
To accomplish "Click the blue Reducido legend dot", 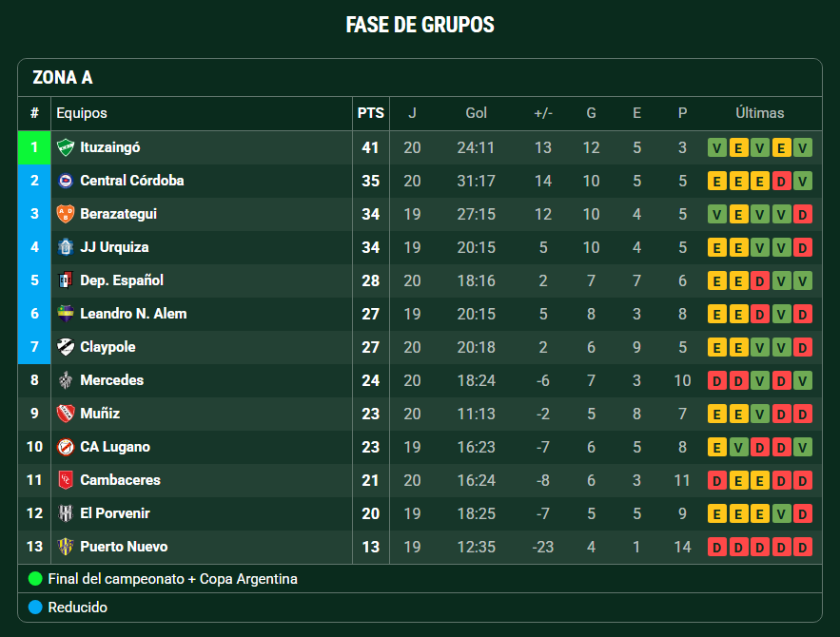I will [35, 607].
